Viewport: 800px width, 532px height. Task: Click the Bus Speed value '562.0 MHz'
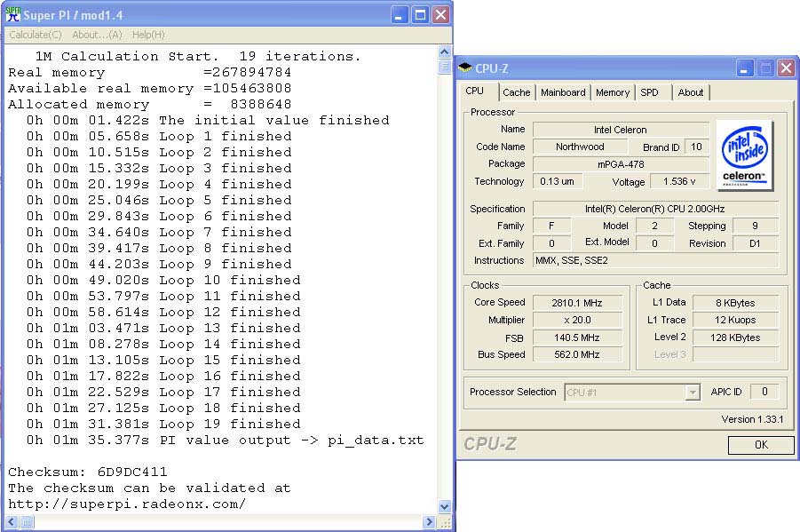577,354
